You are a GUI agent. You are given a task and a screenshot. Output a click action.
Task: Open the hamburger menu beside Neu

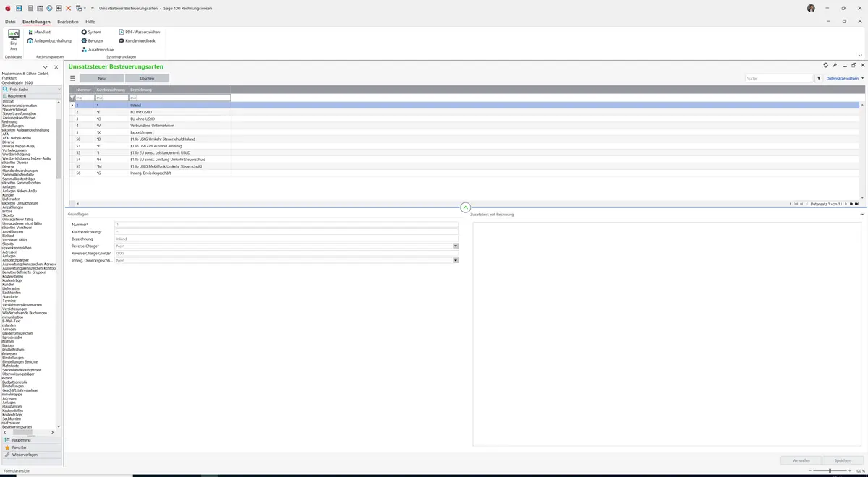coord(72,78)
